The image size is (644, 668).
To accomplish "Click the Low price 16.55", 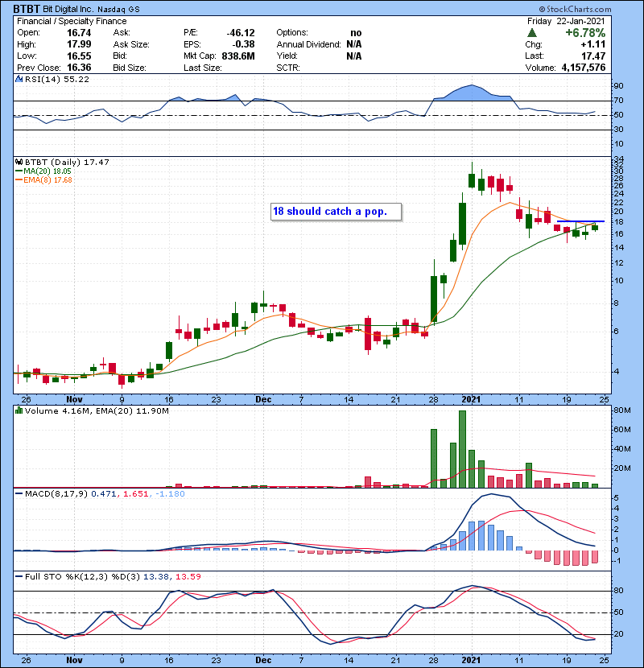I will [x=79, y=56].
